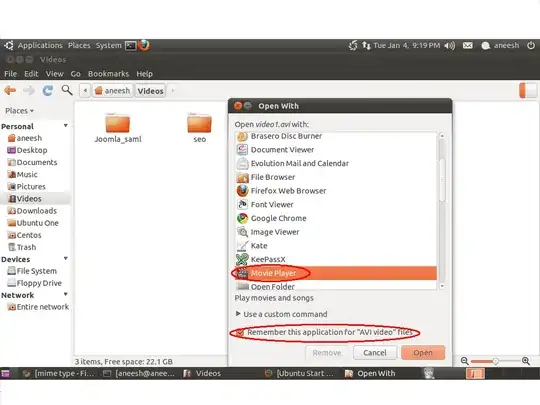This screenshot has height=405, width=540.
Task: Click the Videos path bar button
Action: (x=150, y=91)
